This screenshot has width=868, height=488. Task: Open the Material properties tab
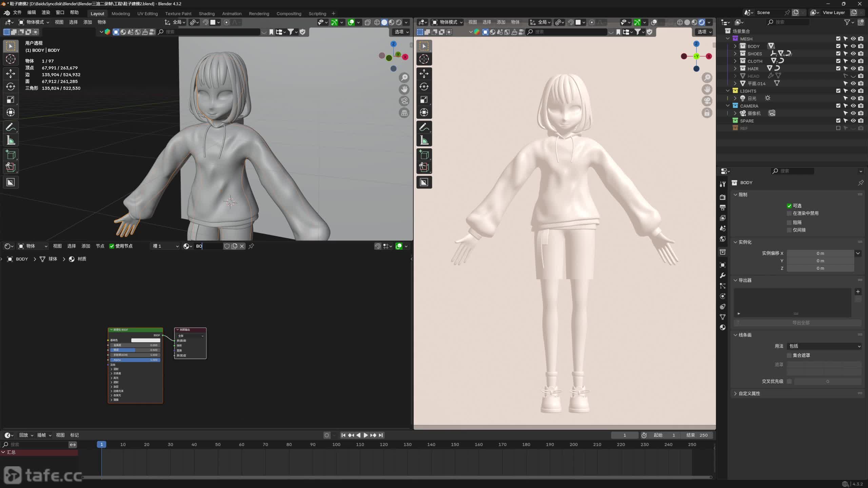(723, 327)
